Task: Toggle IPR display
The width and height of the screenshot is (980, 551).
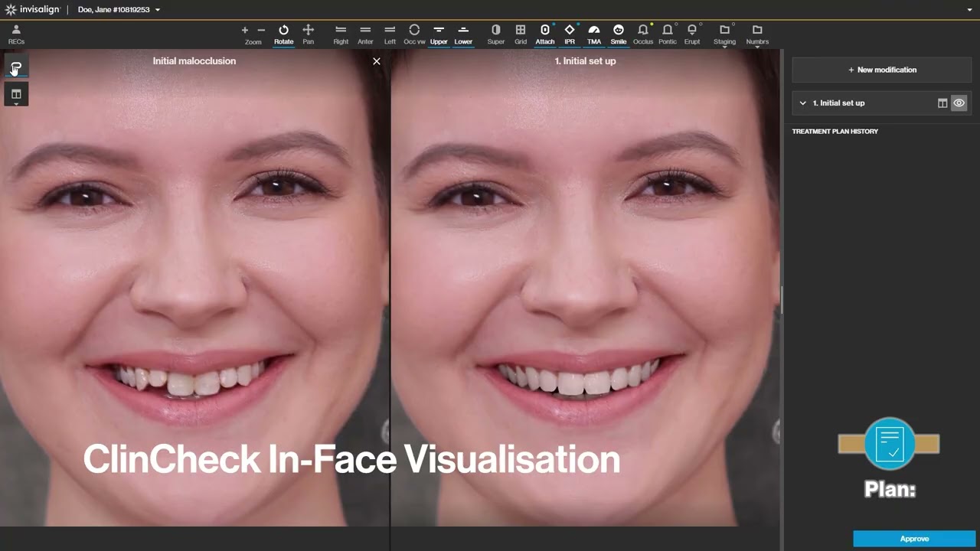Action: tap(570, 34)
